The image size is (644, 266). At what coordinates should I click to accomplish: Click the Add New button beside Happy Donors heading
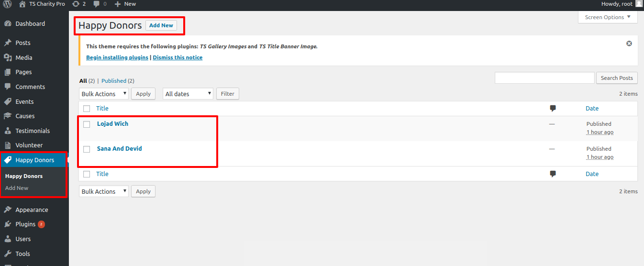tap(161, 25)
